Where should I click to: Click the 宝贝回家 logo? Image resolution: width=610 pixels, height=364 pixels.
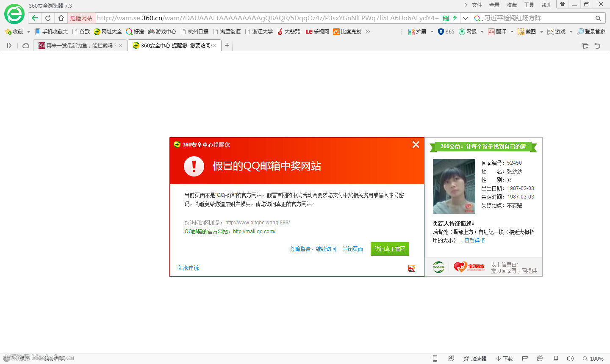coord(469,267)
